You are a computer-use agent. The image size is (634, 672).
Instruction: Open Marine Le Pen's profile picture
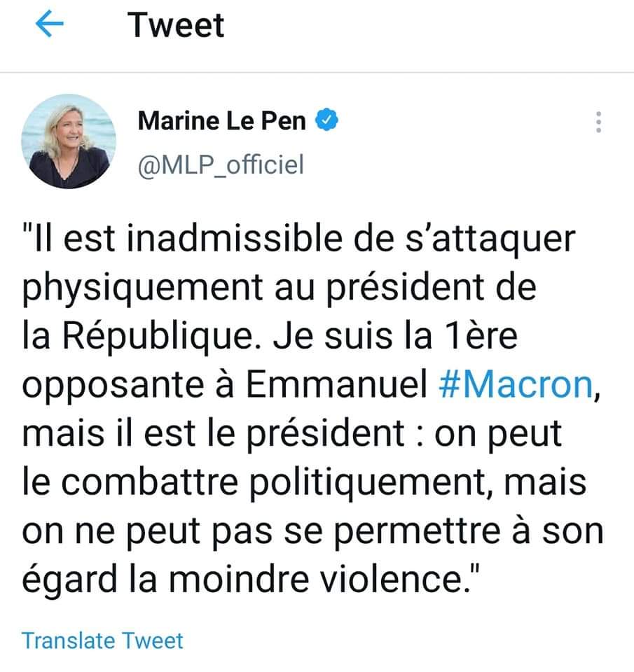pos(69,141)
